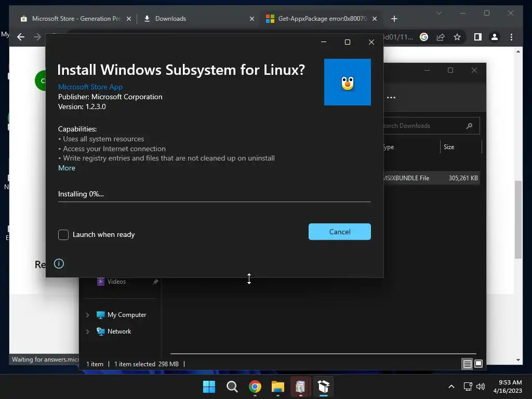Open volume control in system tray

click(481, 387)
